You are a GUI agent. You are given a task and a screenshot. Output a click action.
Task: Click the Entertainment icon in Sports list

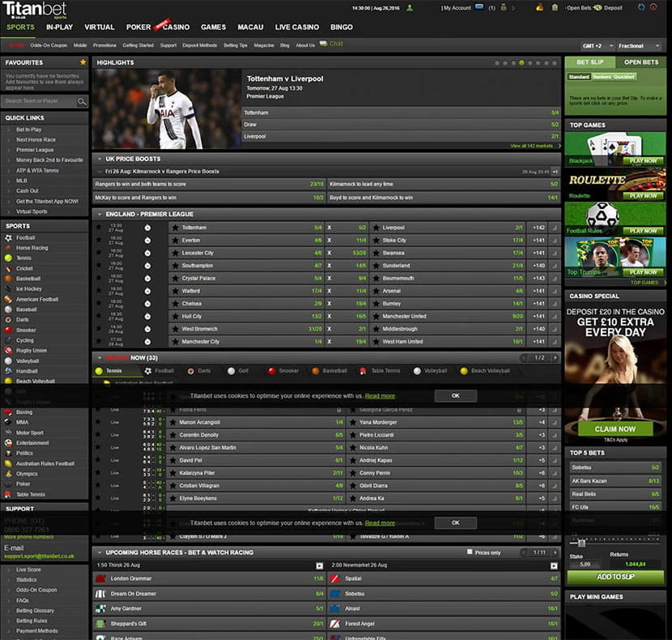pos(8,442)
